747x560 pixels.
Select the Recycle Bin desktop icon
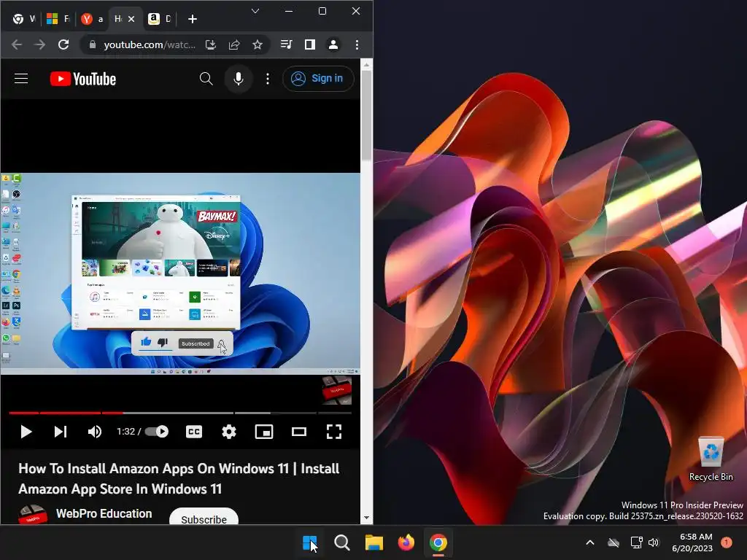pyautogui.click(x=711, y=459)
